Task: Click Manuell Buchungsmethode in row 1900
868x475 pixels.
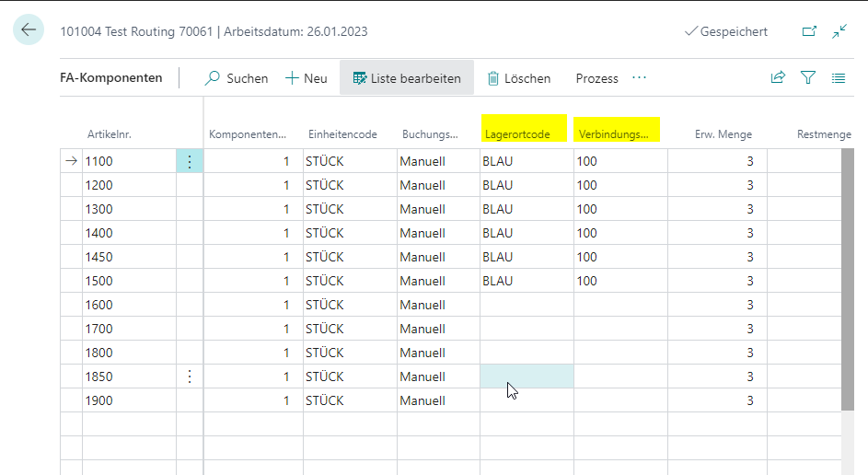Action: [x=438, y=400]
